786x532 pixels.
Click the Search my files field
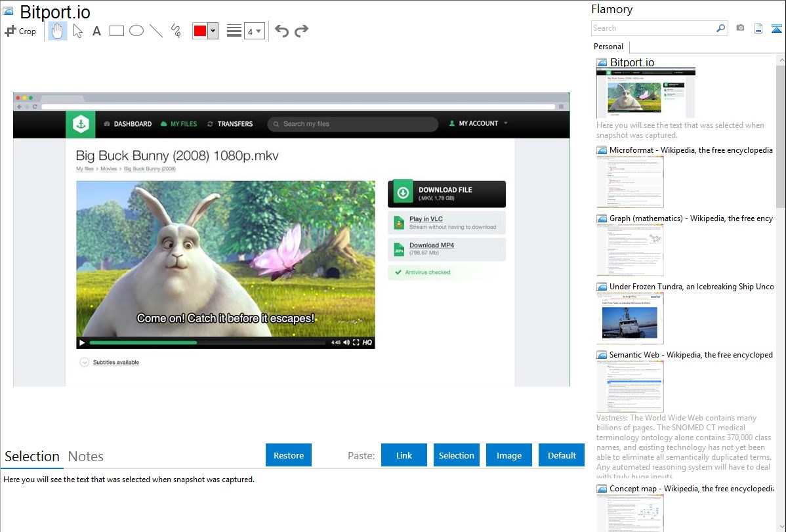click(353, 124)
